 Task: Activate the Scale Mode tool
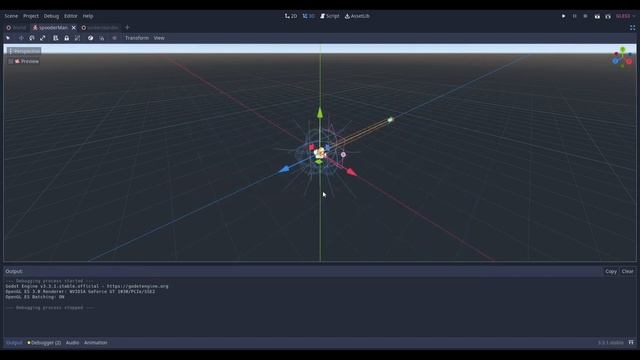coord(43,38)
